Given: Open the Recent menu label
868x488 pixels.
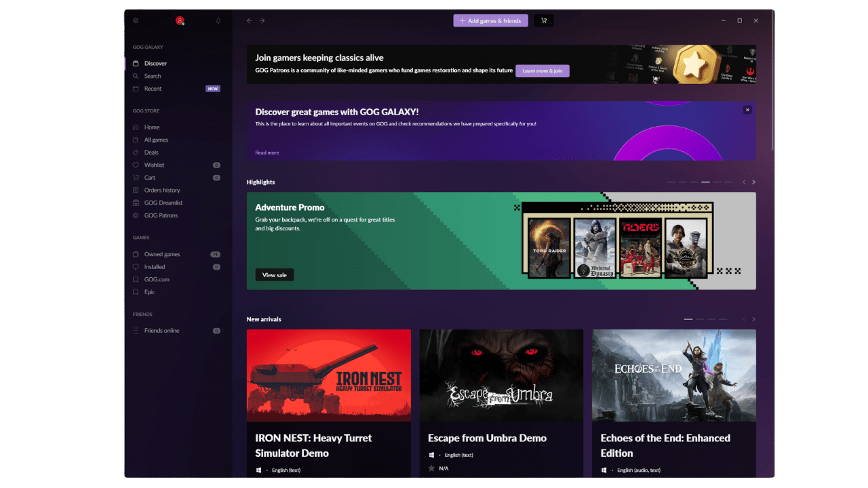Looking at the screenshot, I should point(153,89).
